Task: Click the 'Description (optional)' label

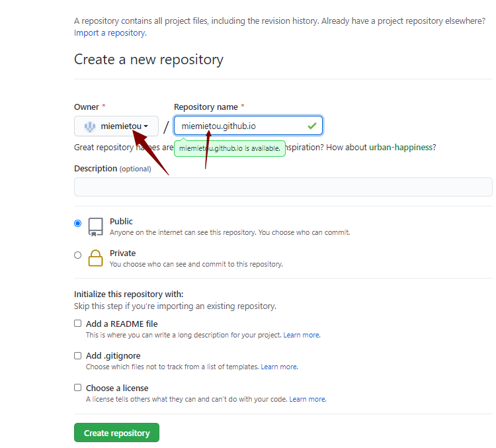Action: coord(112,169)
